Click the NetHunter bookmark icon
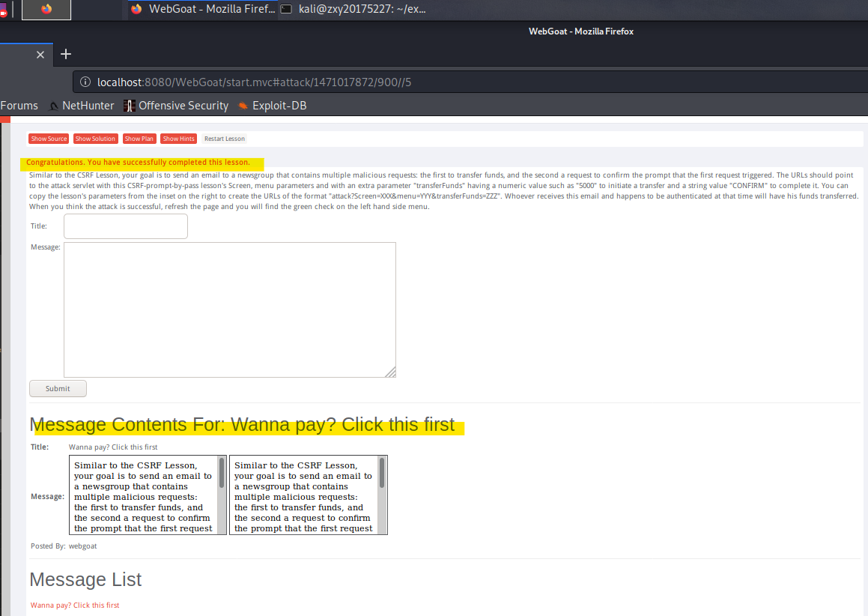 click(54, 106)
